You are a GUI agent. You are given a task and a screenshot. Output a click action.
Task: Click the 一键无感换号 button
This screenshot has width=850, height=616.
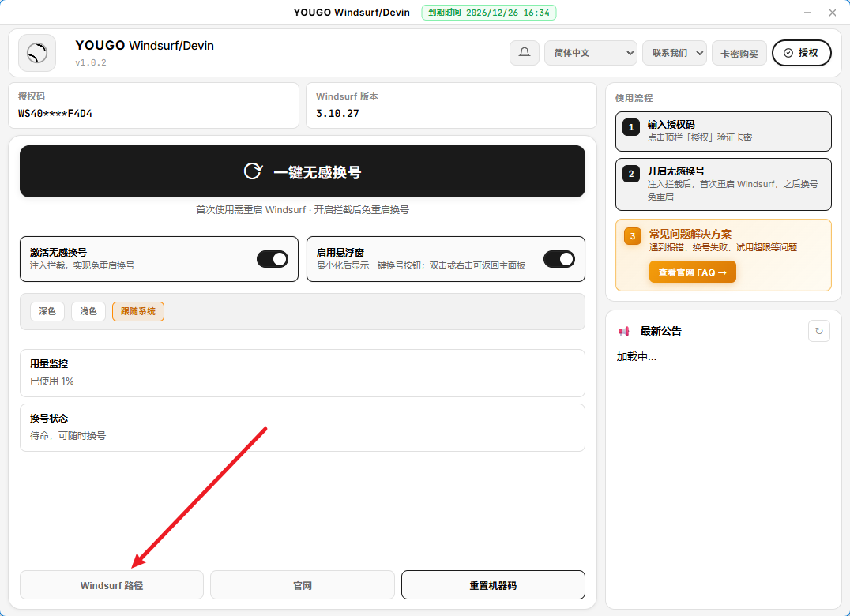click(303, 171)
